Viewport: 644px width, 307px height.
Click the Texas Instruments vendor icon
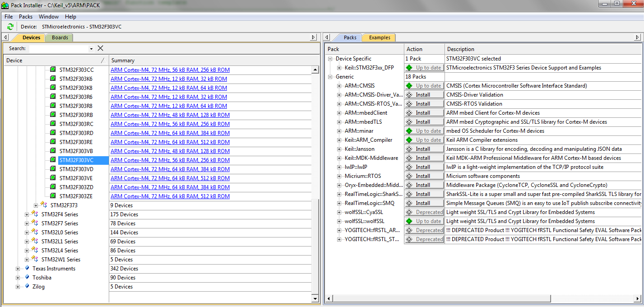click(27, 268)
